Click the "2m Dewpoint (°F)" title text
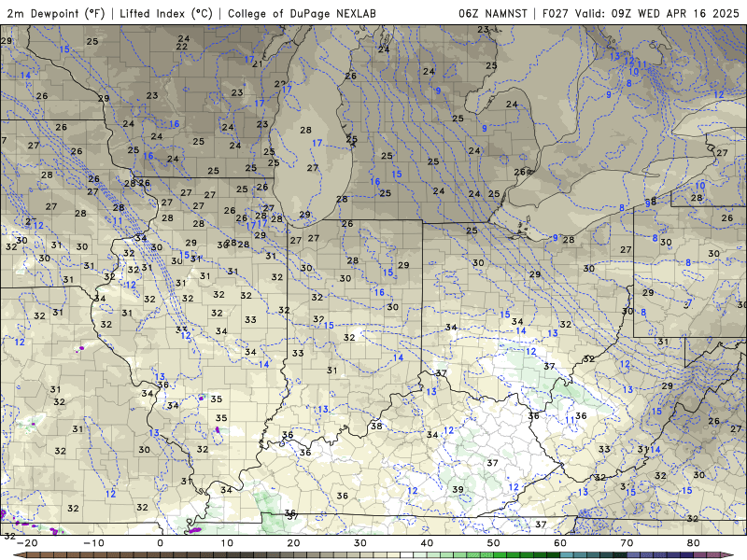 (56, 14)
